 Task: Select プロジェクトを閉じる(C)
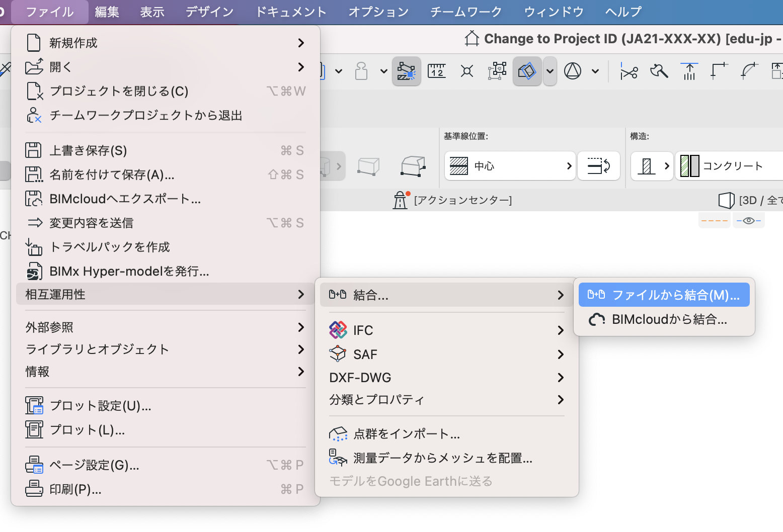[165, 91]
